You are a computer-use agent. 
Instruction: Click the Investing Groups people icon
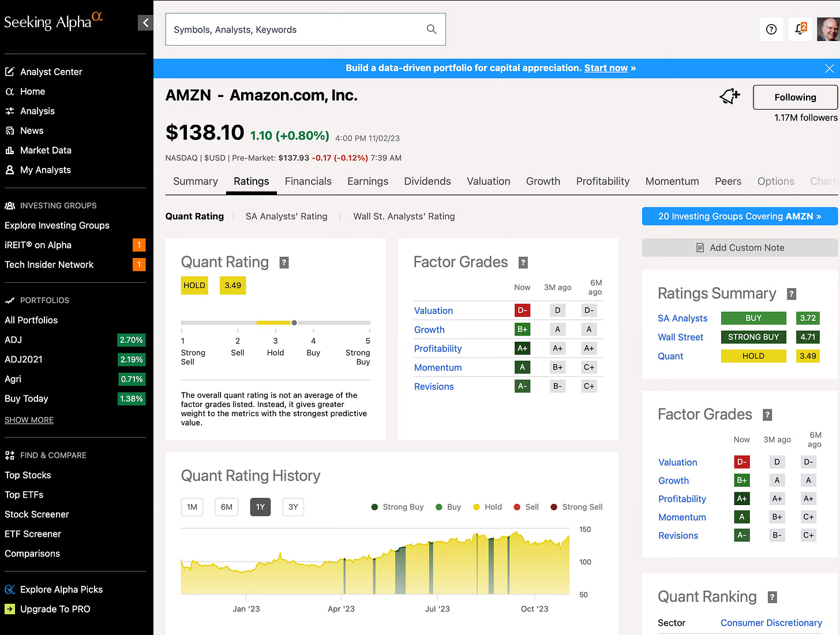point(10,206)
